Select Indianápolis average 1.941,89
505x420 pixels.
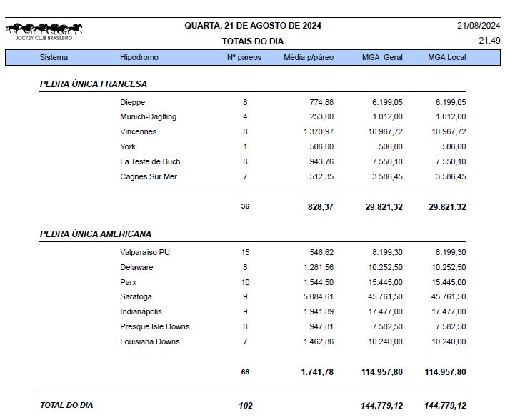point(319,311)
